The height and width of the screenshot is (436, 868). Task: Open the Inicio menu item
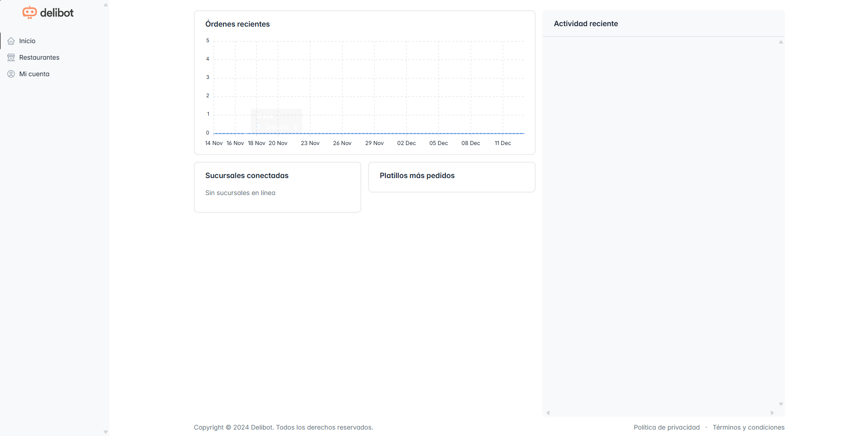pyautogui.click(x=27, y=41)
